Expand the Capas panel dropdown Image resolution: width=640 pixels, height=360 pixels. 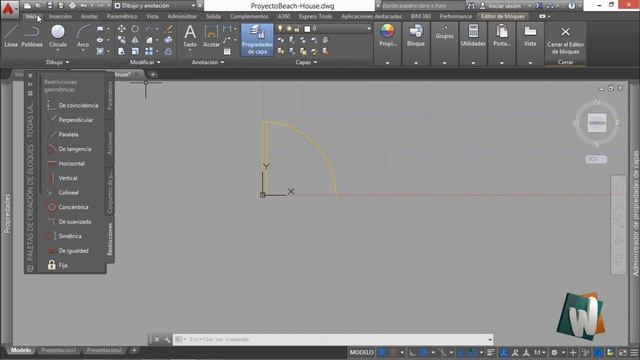(x=306, y=62)
